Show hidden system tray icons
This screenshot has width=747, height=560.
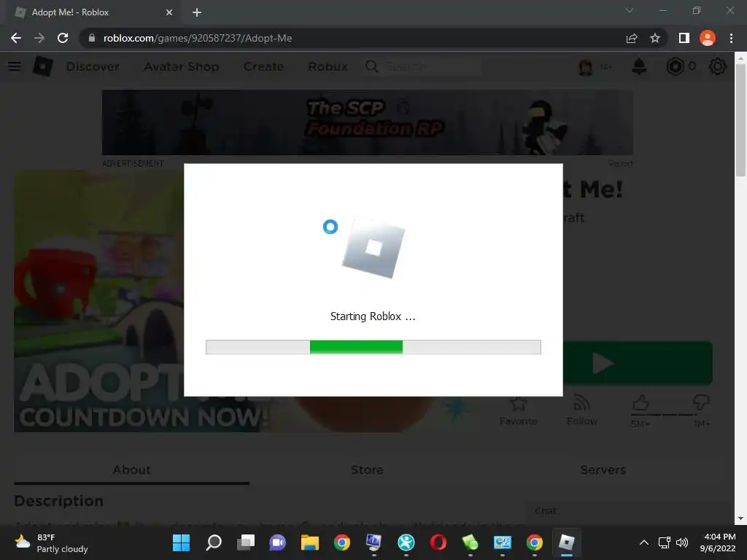(x=643, y=542)
